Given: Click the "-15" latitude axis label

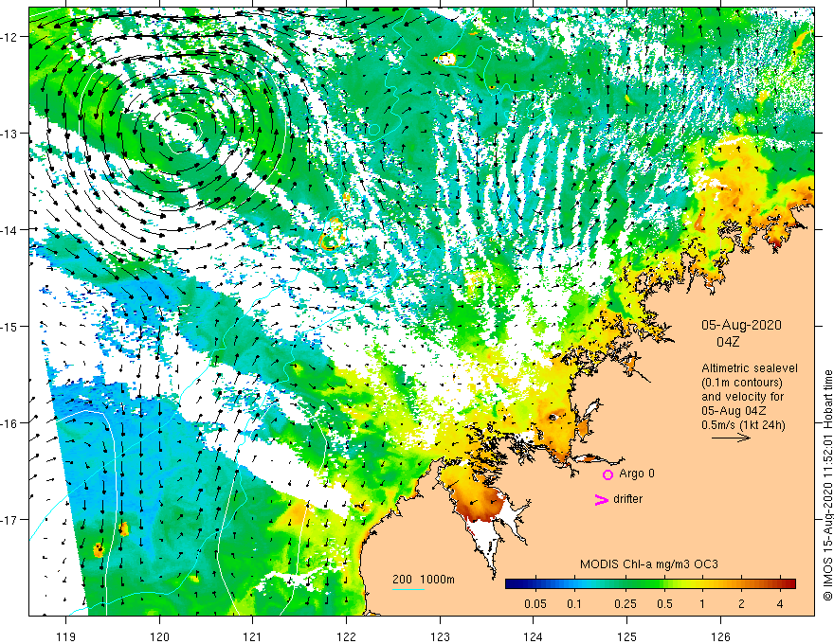Looking at the screenshot, I should click(9, 326).
